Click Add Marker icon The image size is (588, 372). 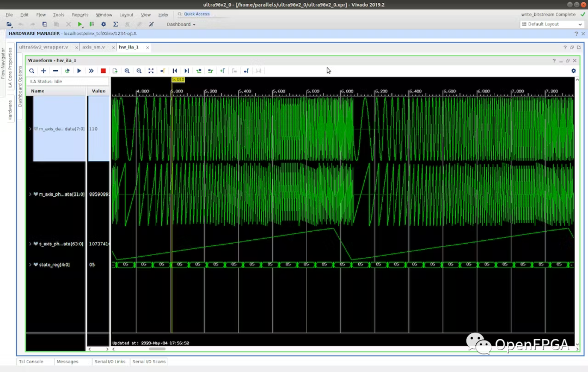click(222, 71)
